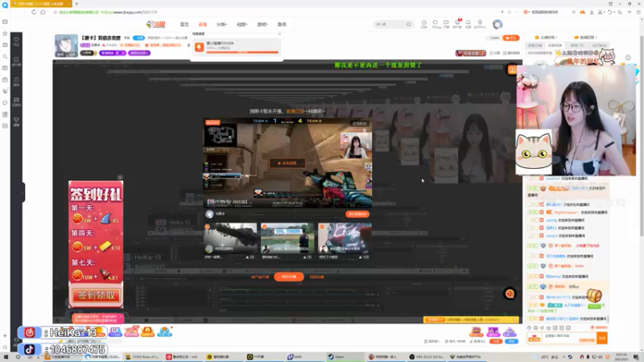Go to 首页 in the navigation
Screen dimensions: 644x362
[x=184, y=25]
